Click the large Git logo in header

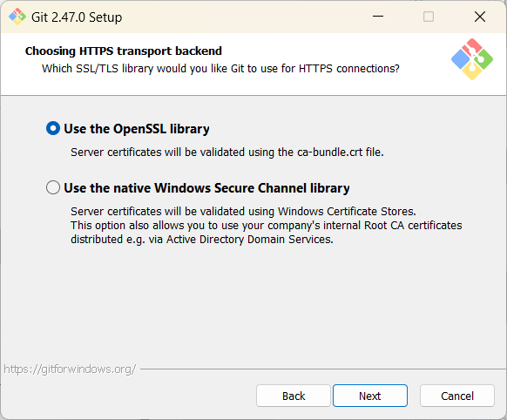click(x=472, y=59)
